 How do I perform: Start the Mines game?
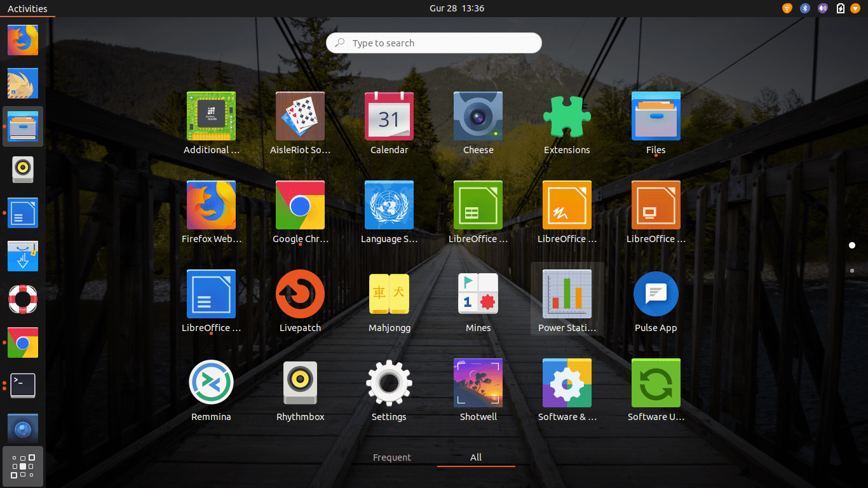pos(478,294)
